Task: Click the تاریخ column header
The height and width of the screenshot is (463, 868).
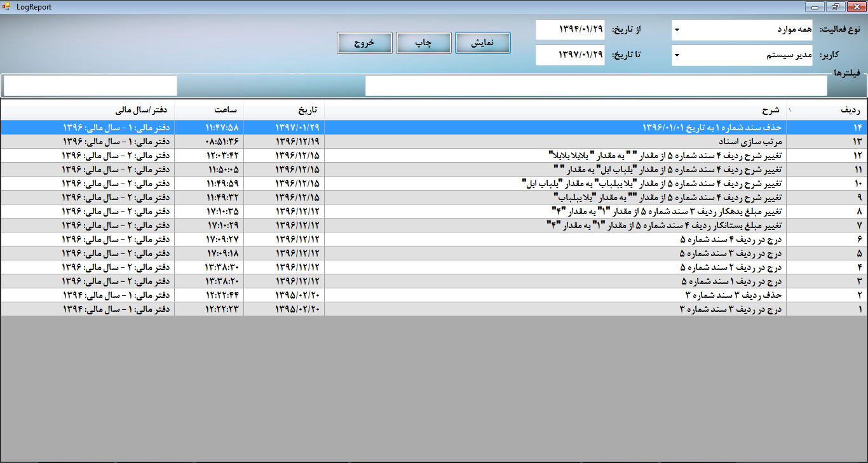Action: [x=283, y=109]
